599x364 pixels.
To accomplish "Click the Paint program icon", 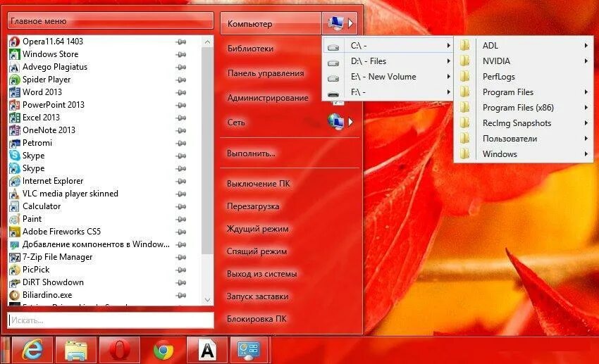I will (14, 219).
